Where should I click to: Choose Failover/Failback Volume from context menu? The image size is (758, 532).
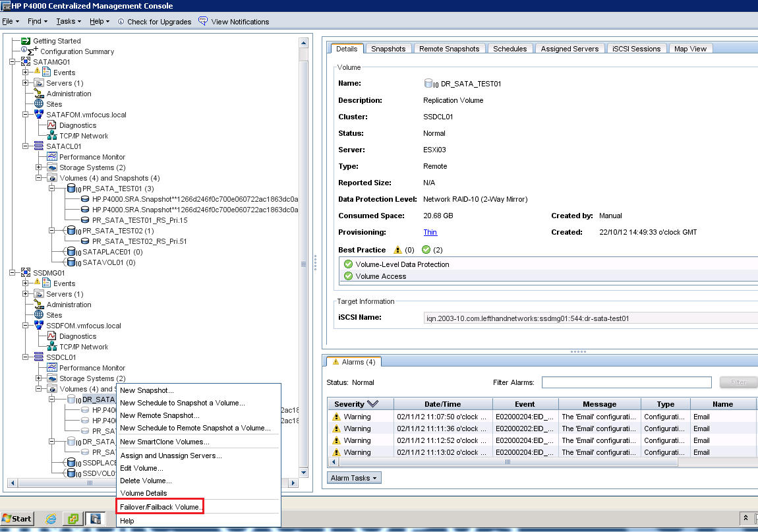pyautogui.click(x=161, y=506)
